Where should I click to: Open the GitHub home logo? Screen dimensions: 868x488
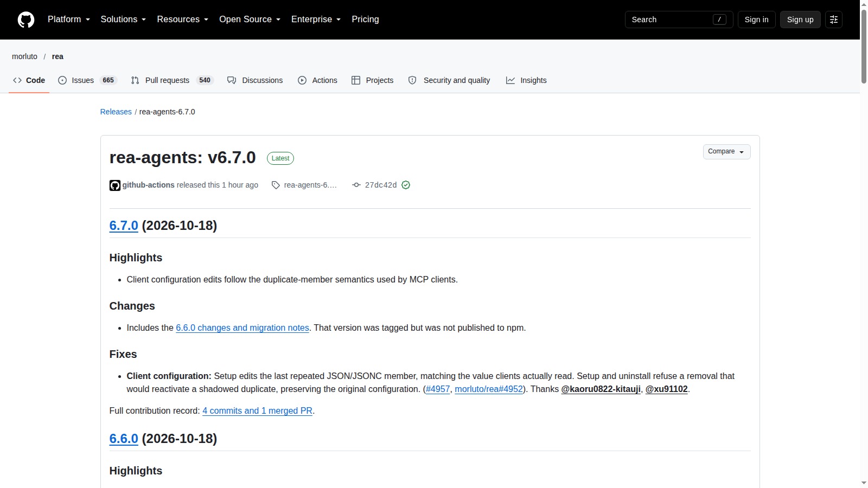coord(26,20)
